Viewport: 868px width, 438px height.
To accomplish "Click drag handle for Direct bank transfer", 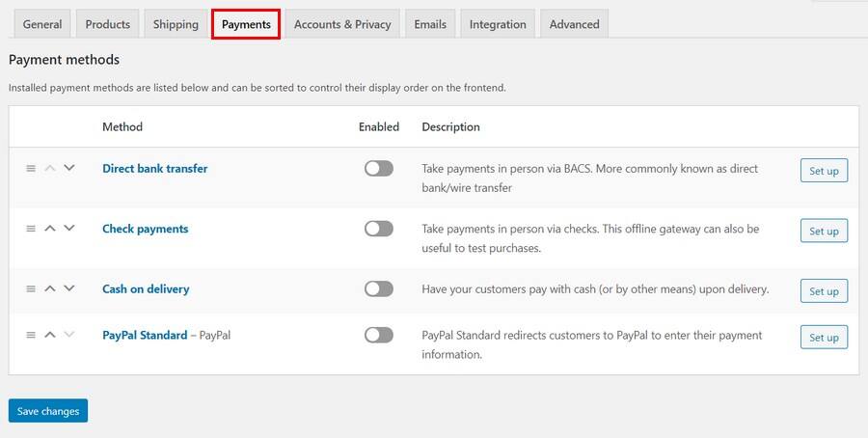I will [31, 168].
